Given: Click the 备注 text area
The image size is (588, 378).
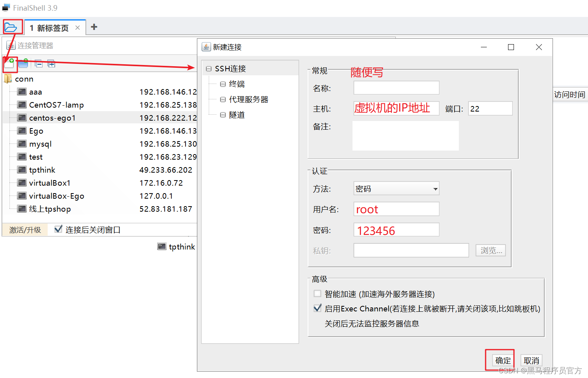Looking at the screenshot, I should coord(405,136).
